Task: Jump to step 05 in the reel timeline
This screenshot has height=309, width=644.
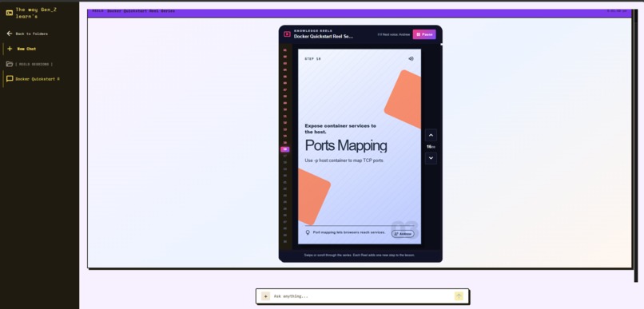Action: pos(284,77)
